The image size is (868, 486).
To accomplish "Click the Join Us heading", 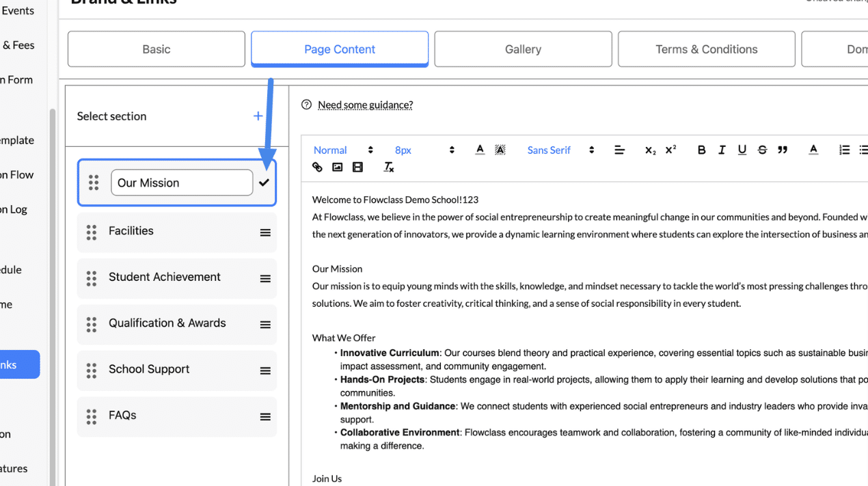I will tap(327, 478).
